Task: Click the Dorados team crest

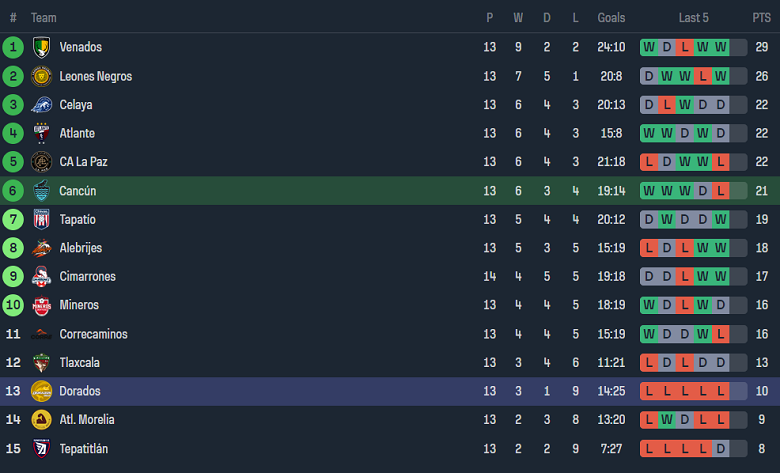Action: tap(41, 391)
